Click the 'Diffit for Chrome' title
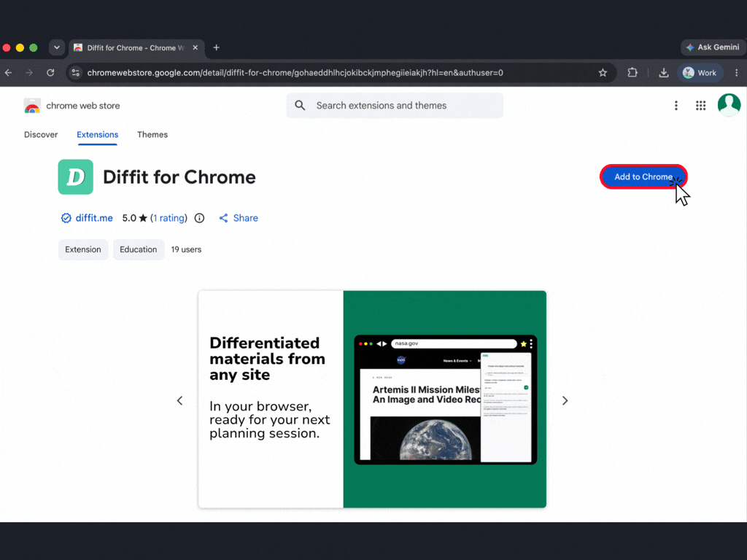 point(179,177)
